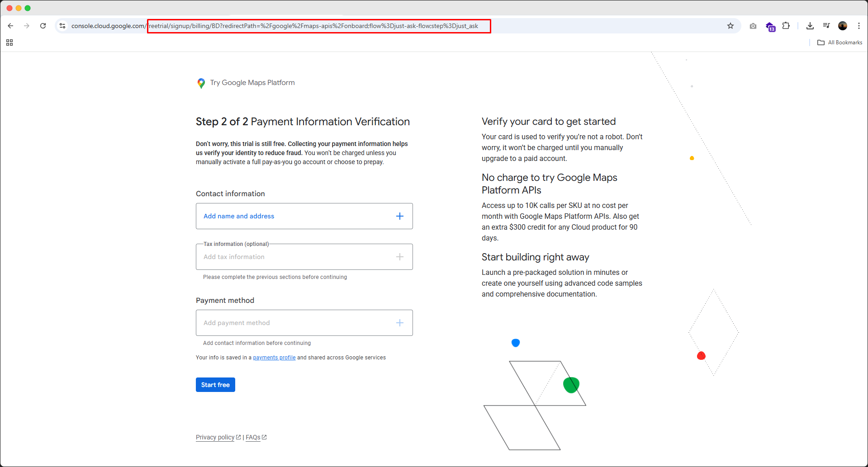The height and width of the screenshot is (467, 868).
Task: Click the Payment method heading
Action: point(225,300)
